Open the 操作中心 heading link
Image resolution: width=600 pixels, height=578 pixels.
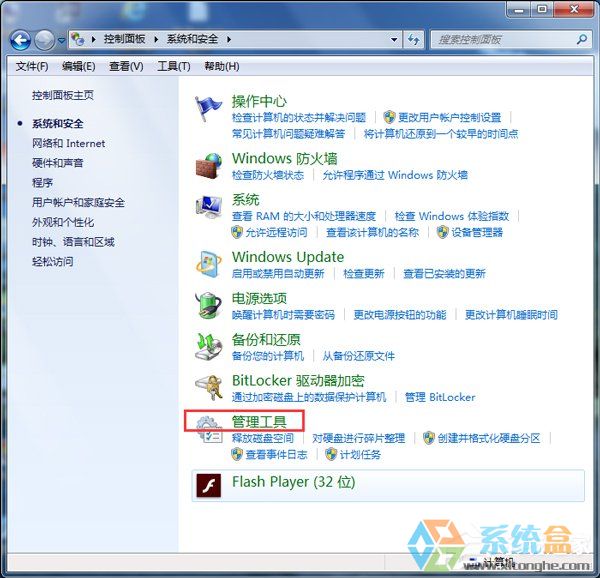pos(259,101)
